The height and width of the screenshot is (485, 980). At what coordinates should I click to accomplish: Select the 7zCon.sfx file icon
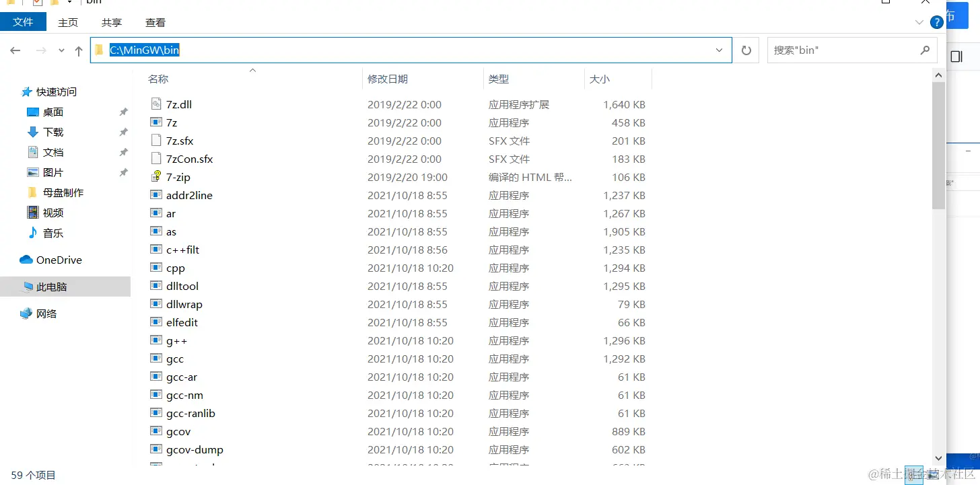coord(155,159)
